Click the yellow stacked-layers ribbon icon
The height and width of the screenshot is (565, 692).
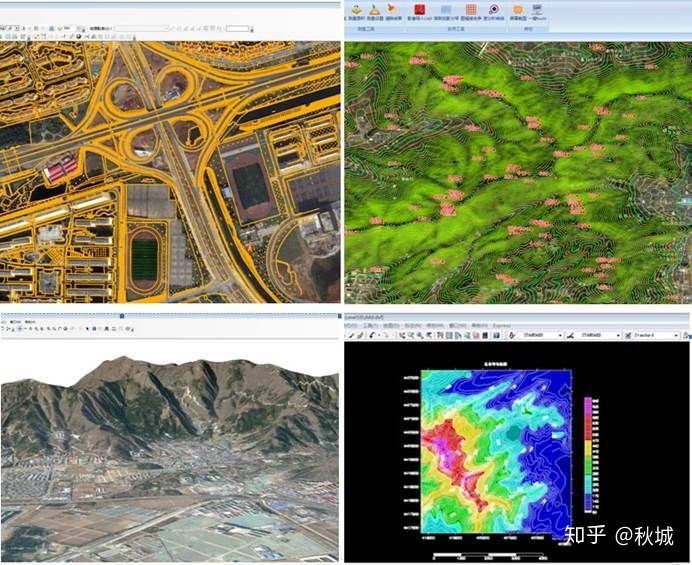pyautogui.click(x=356, y=9)
